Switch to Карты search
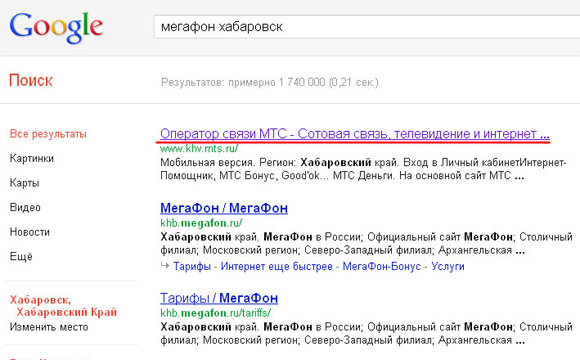The width and height of the screenshot is (580, 360). pos(24,183)
